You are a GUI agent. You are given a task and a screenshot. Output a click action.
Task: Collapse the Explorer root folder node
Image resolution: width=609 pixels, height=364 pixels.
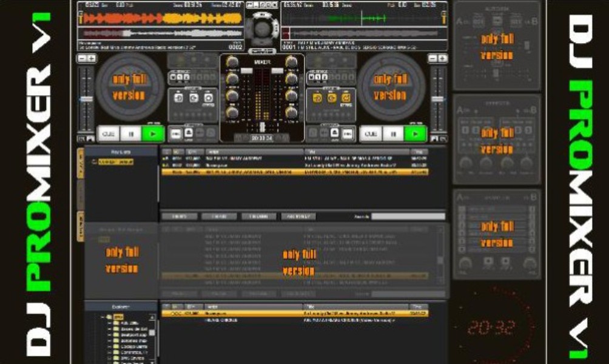(103, 317)
